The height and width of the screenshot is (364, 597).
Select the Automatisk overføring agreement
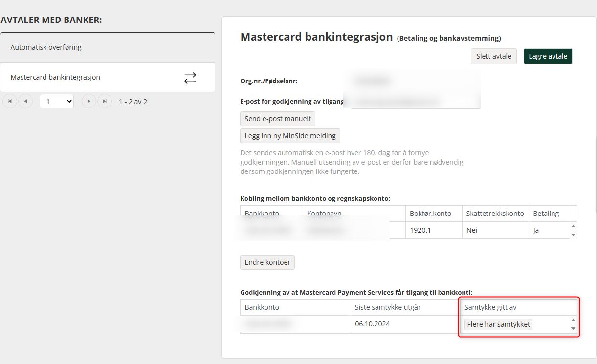(108, 47)
